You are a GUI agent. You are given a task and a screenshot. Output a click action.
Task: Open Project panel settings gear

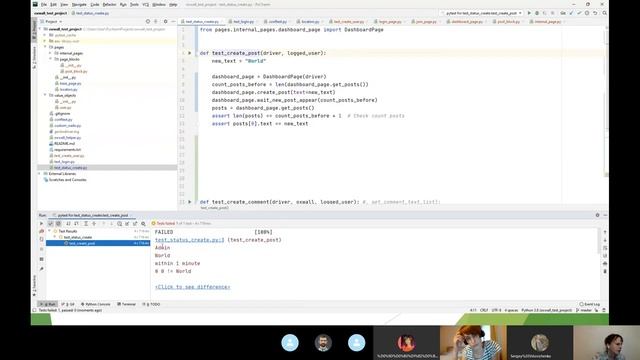pos(165,21)
